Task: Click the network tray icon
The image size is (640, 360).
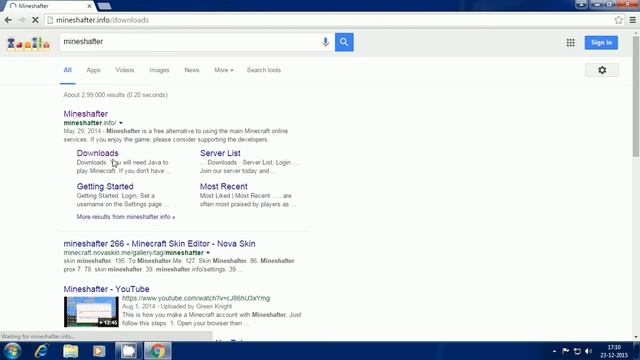Action: coord(577,351)
